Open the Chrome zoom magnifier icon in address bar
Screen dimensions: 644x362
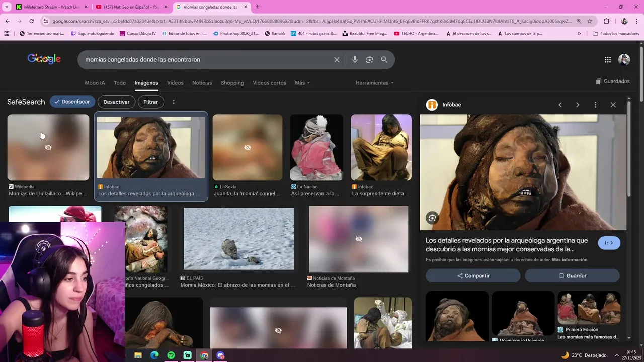pos(579,21)
